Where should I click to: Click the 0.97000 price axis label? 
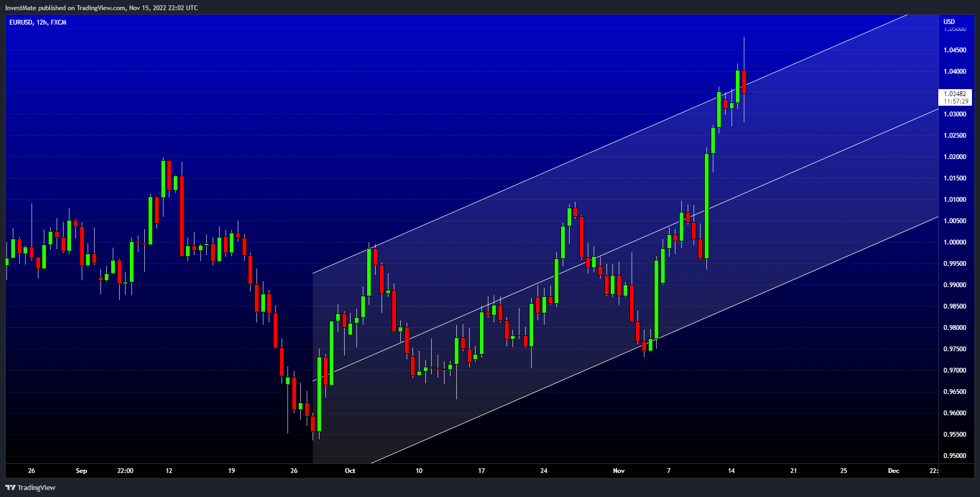point(955,370)
